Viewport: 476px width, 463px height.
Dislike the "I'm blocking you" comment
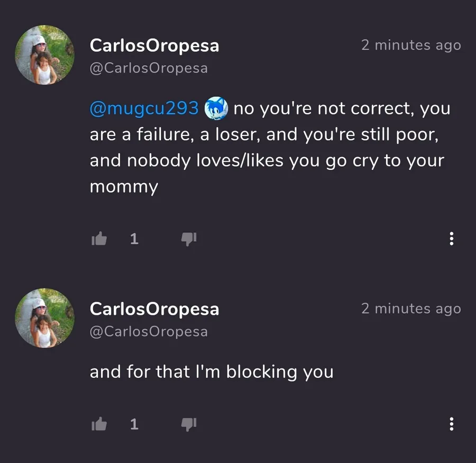[x=189, y=424]
